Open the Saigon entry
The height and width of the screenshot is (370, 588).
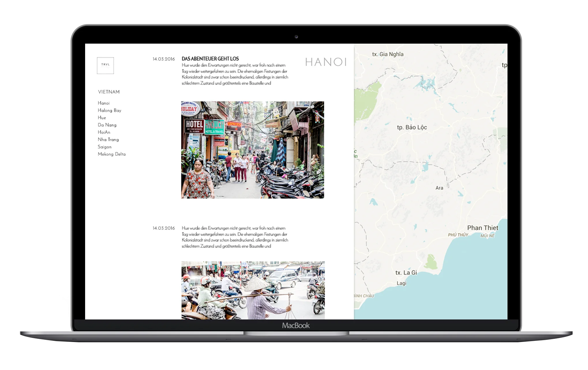(x=104, y=147)
